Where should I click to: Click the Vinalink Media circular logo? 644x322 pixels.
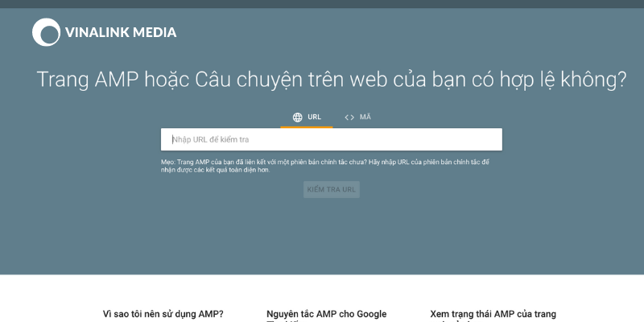46,32
